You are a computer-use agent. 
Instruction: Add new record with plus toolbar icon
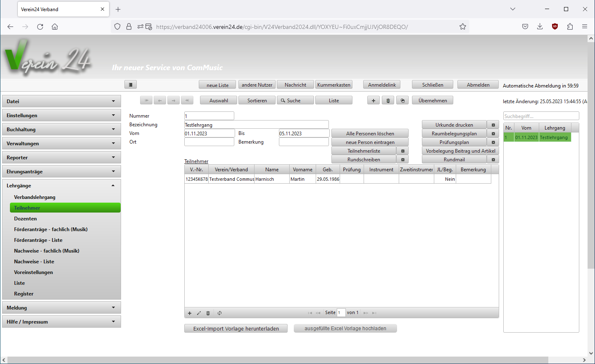374,100
